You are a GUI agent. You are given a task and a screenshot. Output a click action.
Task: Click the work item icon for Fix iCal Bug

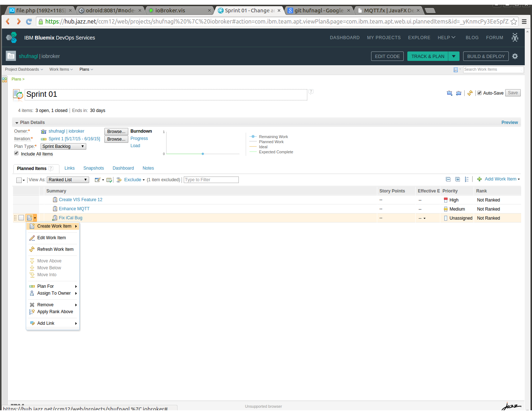point(55,218)
